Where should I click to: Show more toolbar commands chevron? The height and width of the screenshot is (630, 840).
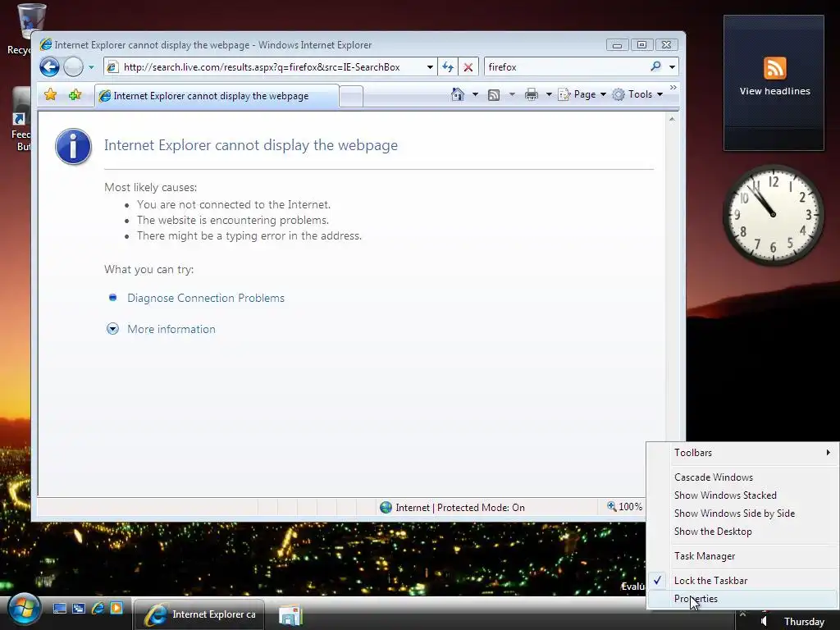point(673,87)
